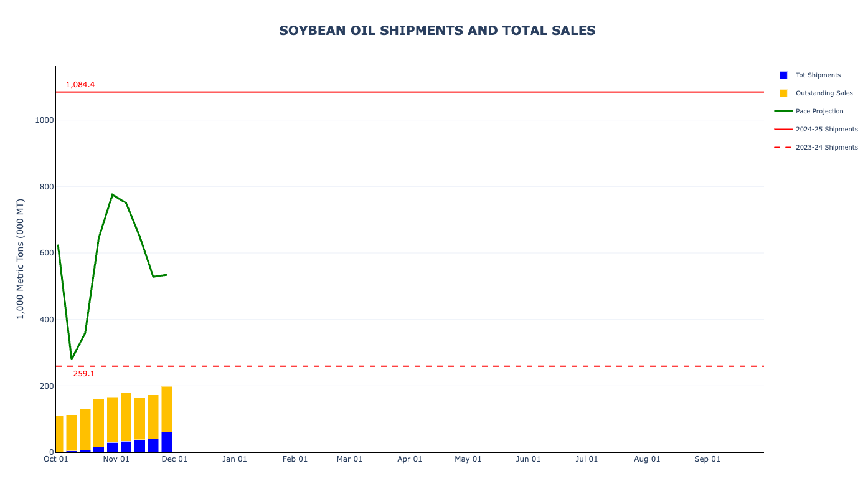Click the chart title text
868x486 pixels.
click(x=437, y=31)
